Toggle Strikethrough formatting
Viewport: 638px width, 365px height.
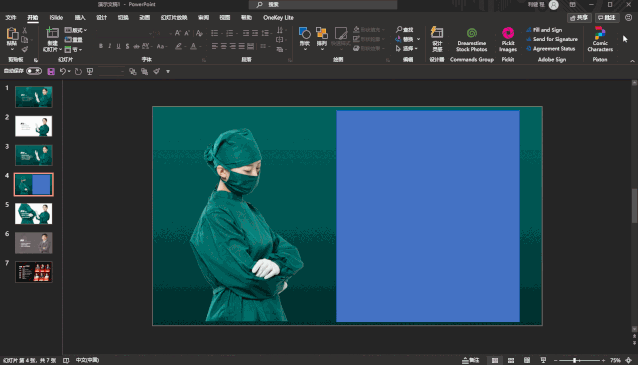tap(136, 46)
